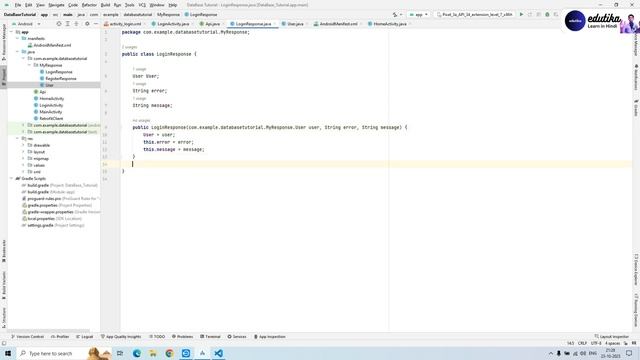Open the Logcat tool window
Screen dimensions: 640x360
(x=84, y=337)
